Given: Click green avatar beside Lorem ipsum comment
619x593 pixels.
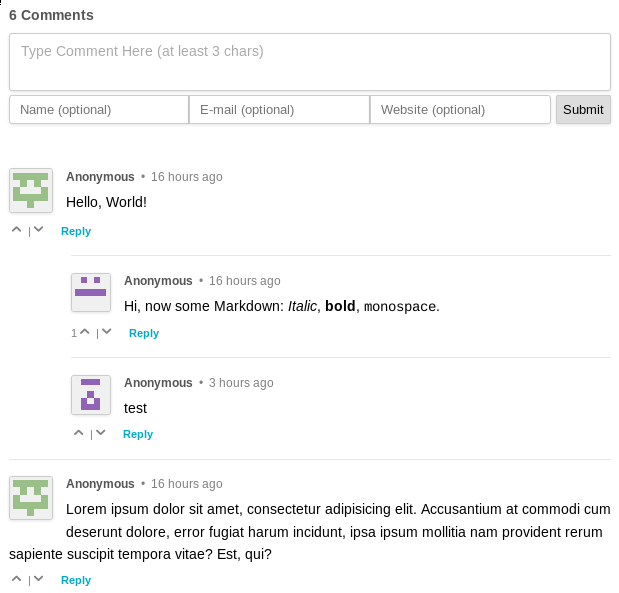Looking at the screenshot, I should pyautogui.click(x=31, y=497).
